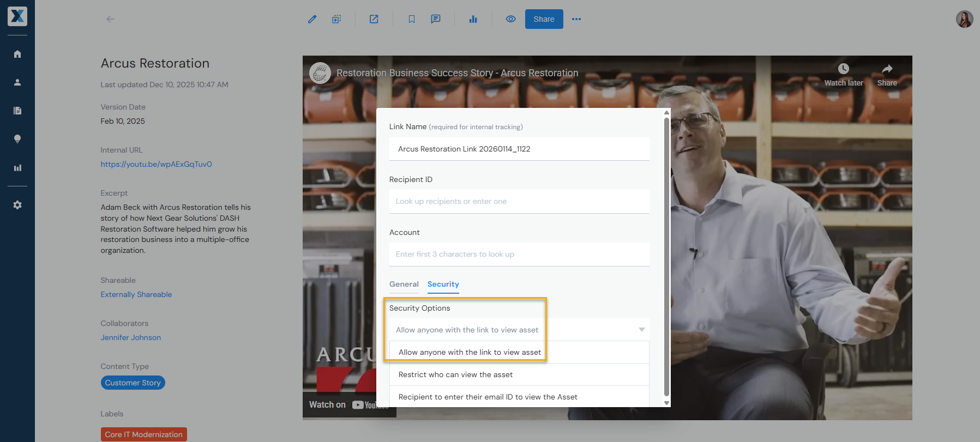This screenshot has height=442, width=980.
Task: Click the Link Name input field
Action: [519, 149]
